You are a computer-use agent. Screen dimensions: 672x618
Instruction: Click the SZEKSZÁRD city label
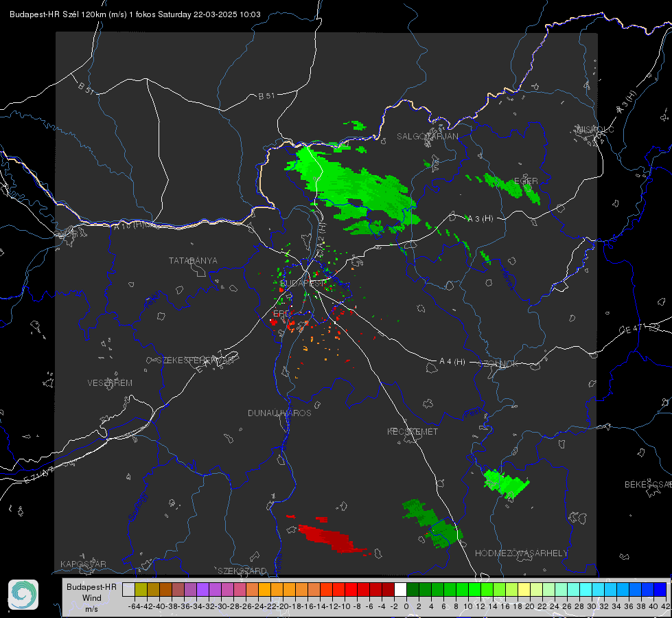(242, 571)
